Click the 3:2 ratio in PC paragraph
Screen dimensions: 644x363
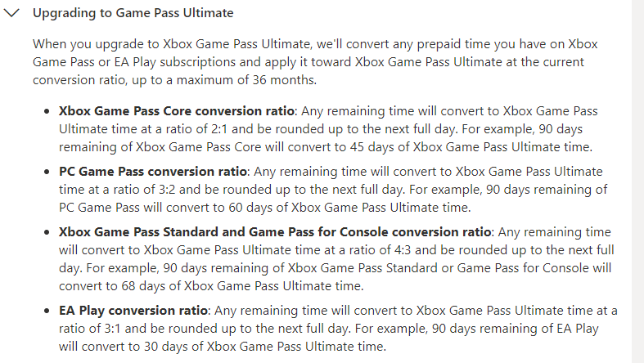coord(167,190)
